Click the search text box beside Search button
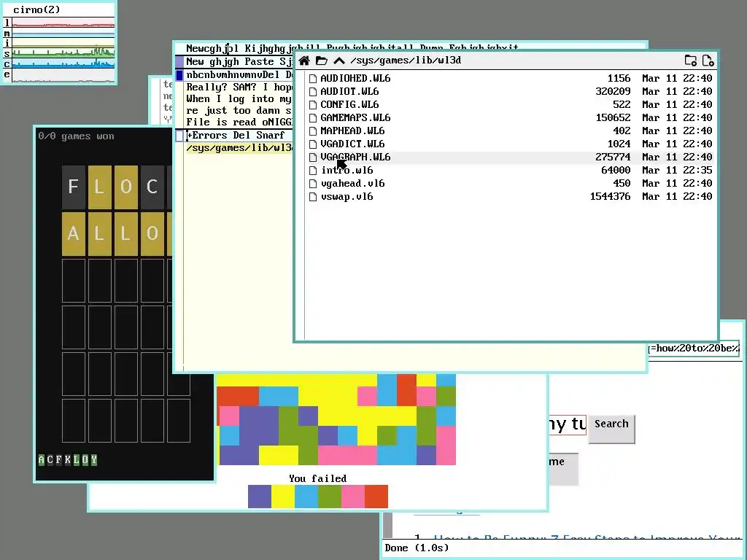This screenshot has height=560, width=747. pos(568,424)
